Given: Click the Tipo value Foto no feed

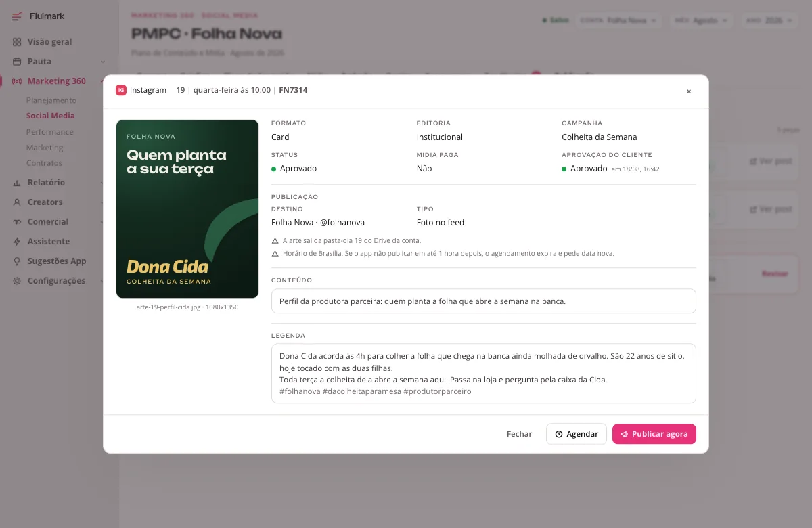Looking at the screenshot, I should point(441,223).
